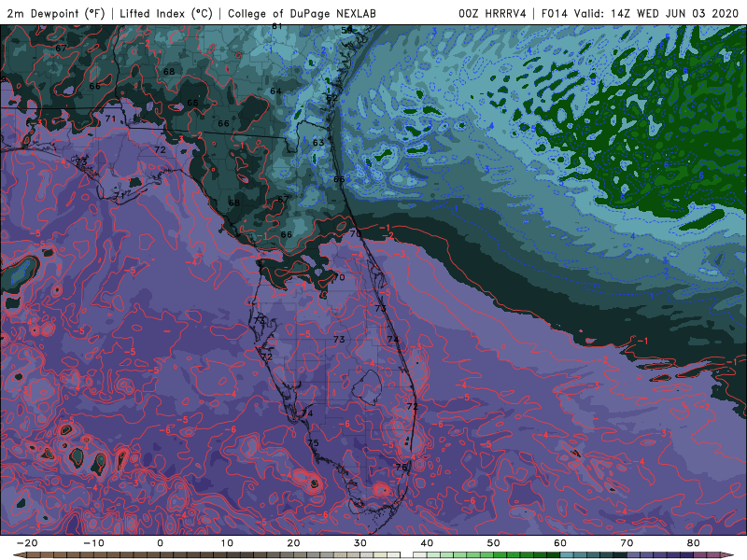Click the "2m Dewpoint (°F)" title text

tap(56, 13)
